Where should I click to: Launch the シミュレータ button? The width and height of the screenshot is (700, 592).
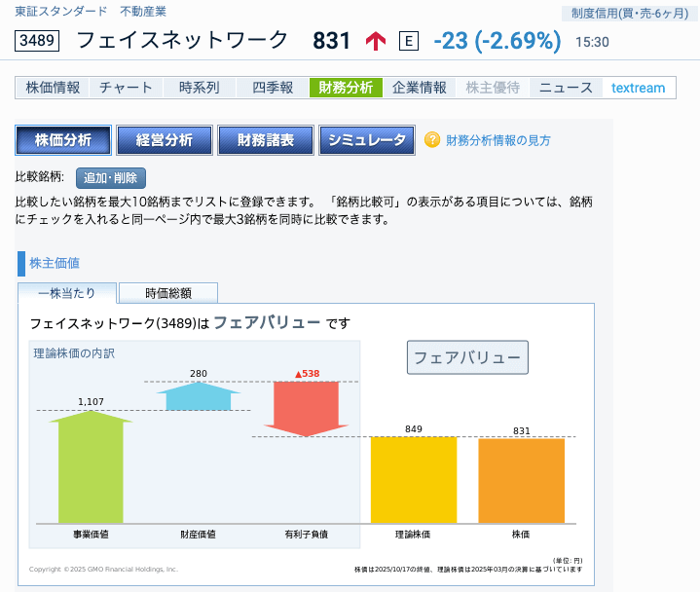367,140
